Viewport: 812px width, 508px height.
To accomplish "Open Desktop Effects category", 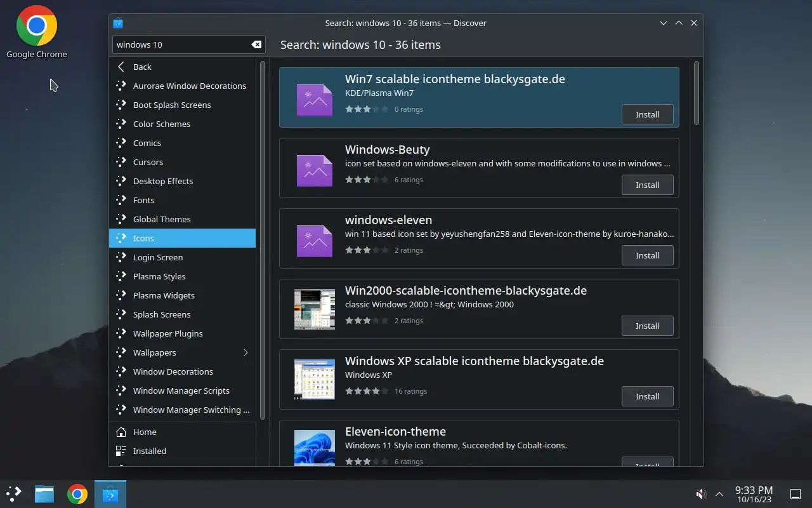I will coord(183,181).
